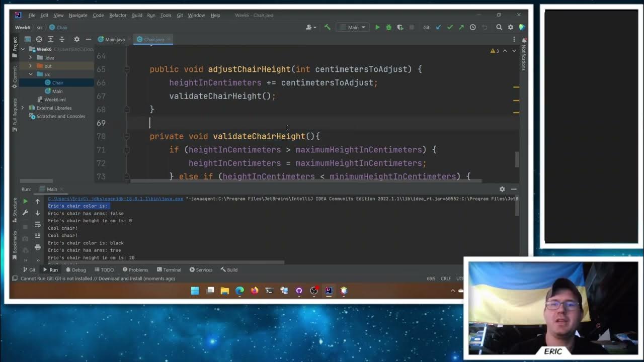Open Search Everywhere magnifier
This screenshot has height=362, width=644.
coord(499,27)
